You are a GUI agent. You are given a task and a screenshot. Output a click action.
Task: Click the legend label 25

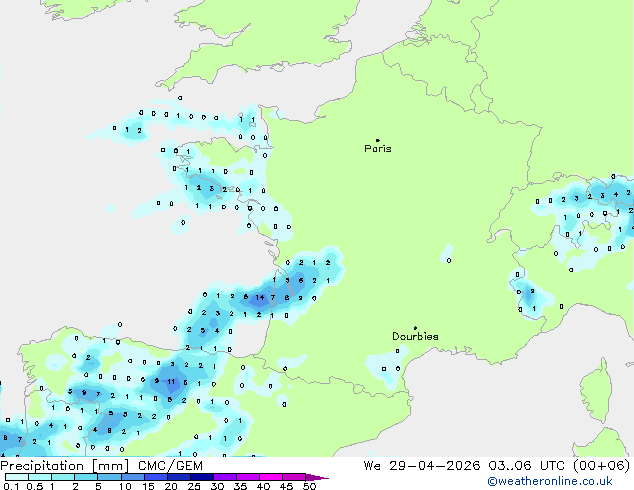tap(194, 486)
